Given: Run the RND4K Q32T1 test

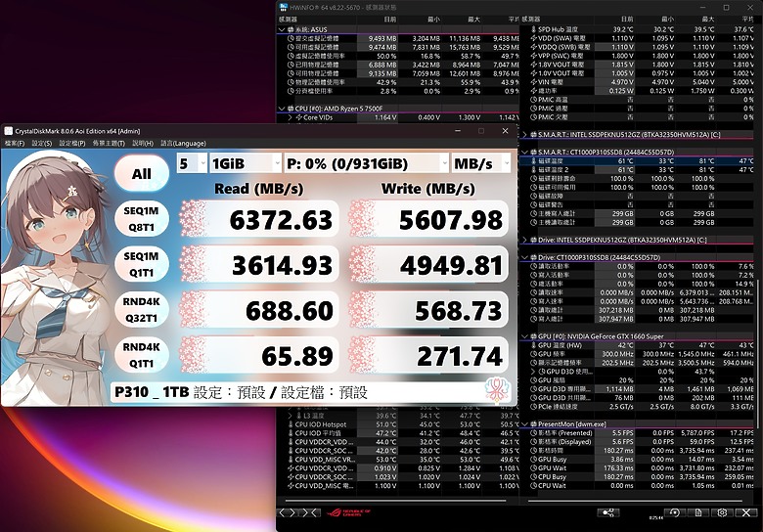Looking at the screenshot, I should point(142,310).
